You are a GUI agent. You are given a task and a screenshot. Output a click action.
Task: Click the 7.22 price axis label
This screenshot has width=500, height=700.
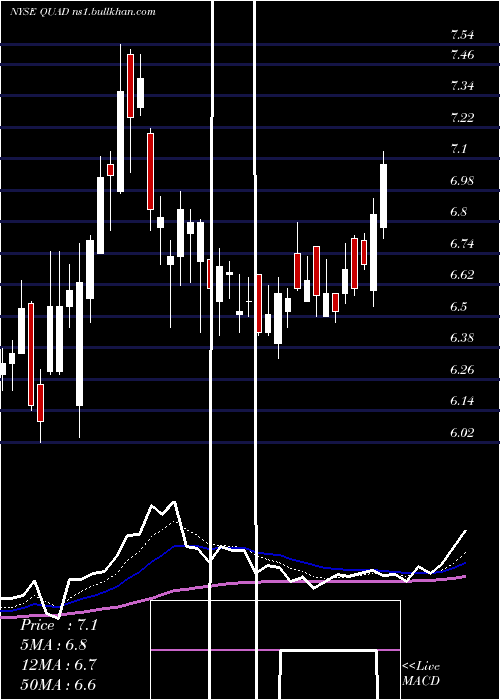click(462, 118)
